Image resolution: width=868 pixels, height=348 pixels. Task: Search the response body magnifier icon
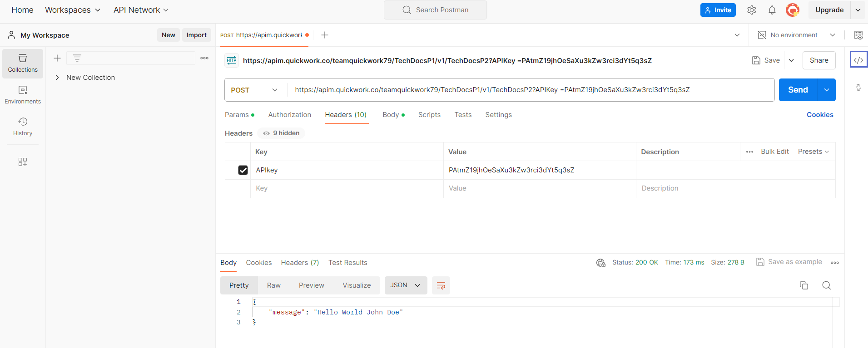click(x=827, y=285)
